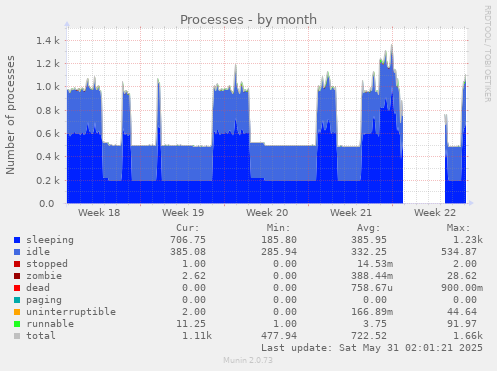Click the total legend color swatch
Viewport: 497px width, 371px height.
click(x=17, y=336)
